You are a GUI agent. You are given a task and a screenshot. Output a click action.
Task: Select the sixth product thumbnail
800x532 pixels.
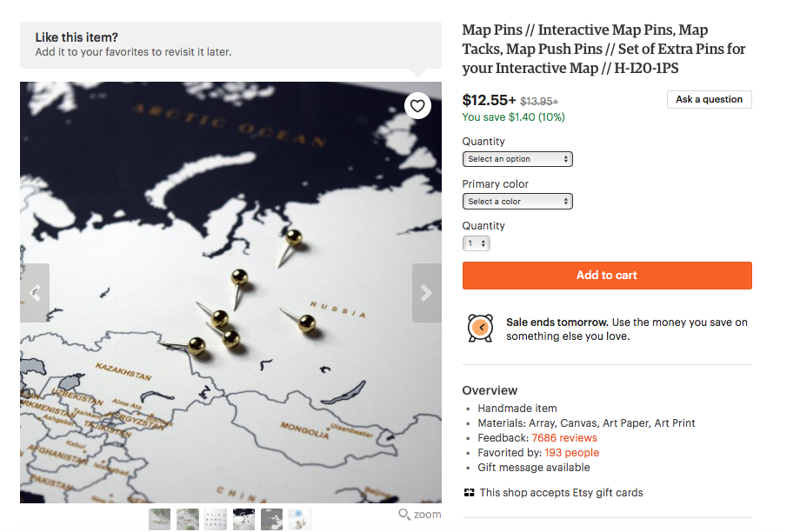click(x=300, y=519)
